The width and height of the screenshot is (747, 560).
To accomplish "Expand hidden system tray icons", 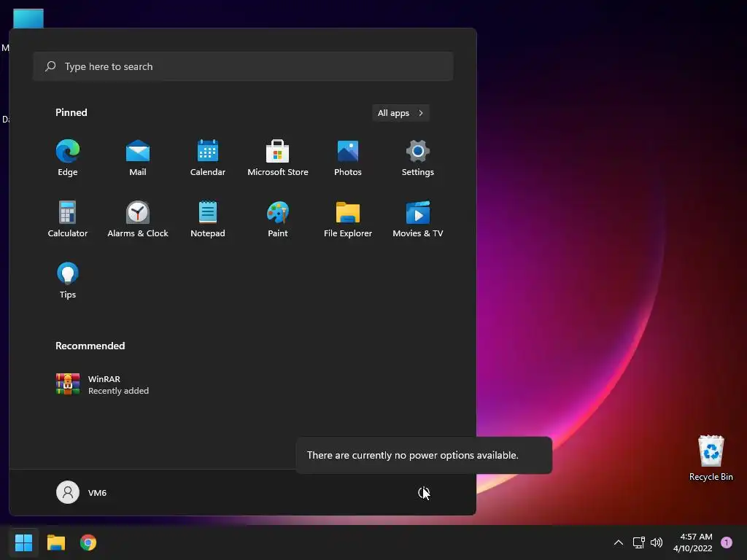I will tap(619, 542).
